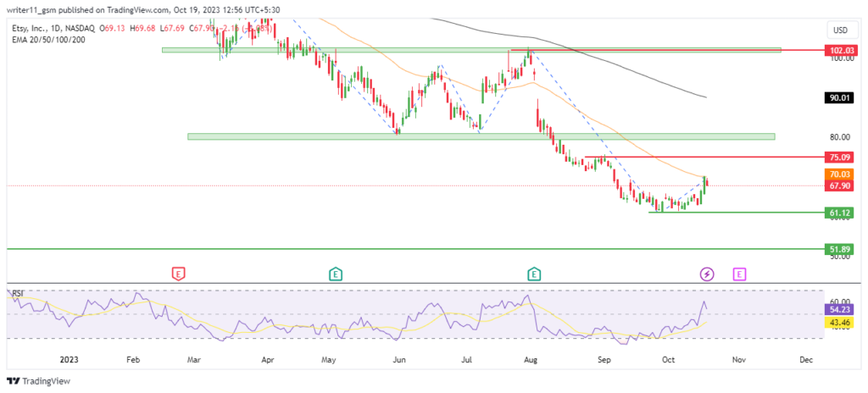Open the TradingView logo link
The width and height of the screenshot is (868, 393).
[x=38, y=381]
